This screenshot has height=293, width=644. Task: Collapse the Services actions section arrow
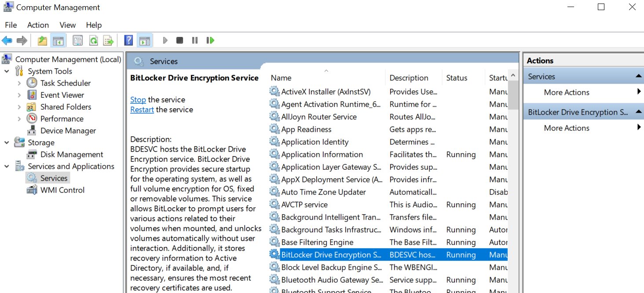coord(639,77)
